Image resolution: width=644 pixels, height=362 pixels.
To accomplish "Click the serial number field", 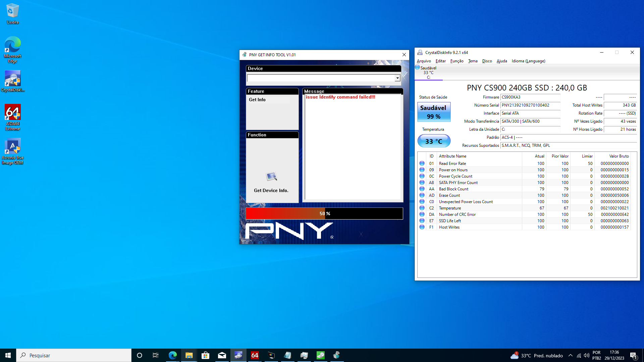I will pyautogui.click(x=530, y=105).
